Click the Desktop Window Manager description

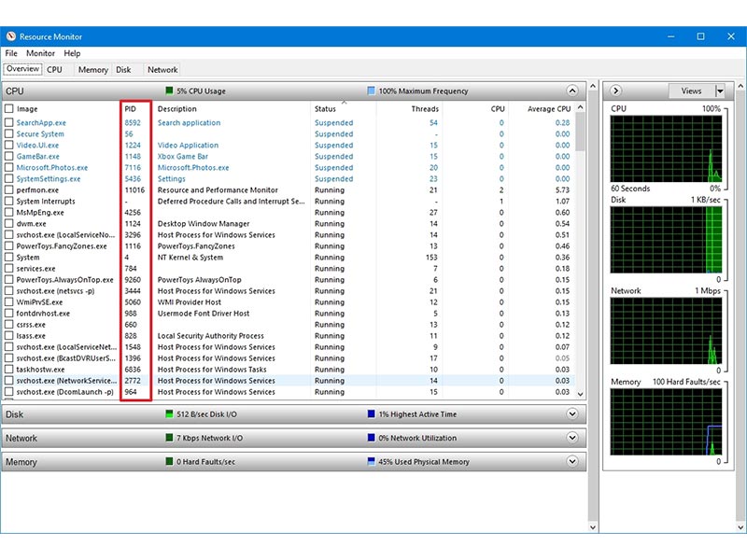pyautogui.click(x=204, y=223)
